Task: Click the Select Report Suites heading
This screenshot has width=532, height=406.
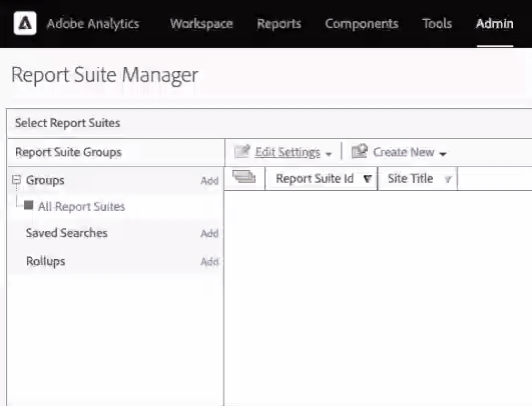Action: pos(68,123)
